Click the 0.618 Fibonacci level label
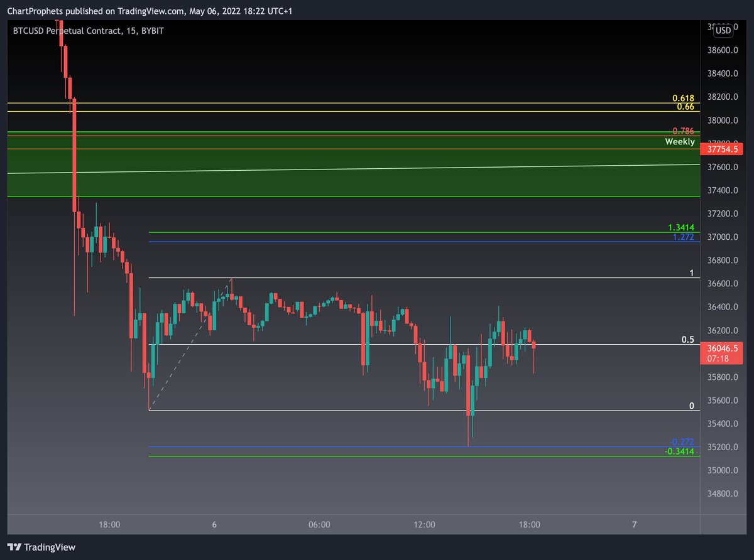Viewport: 754px width, 560px height. 683,99
